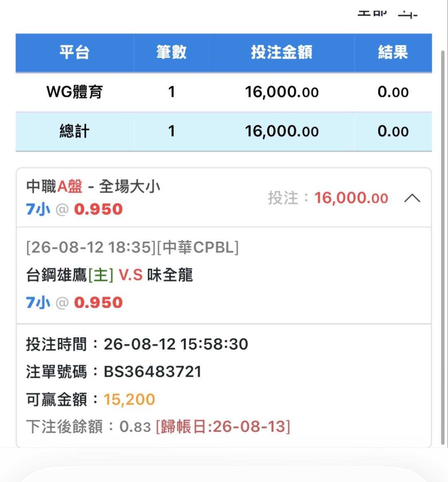Click the partially visible top-right tab text
The width and height of the screenshot is (448, 482).
point(387,14)
